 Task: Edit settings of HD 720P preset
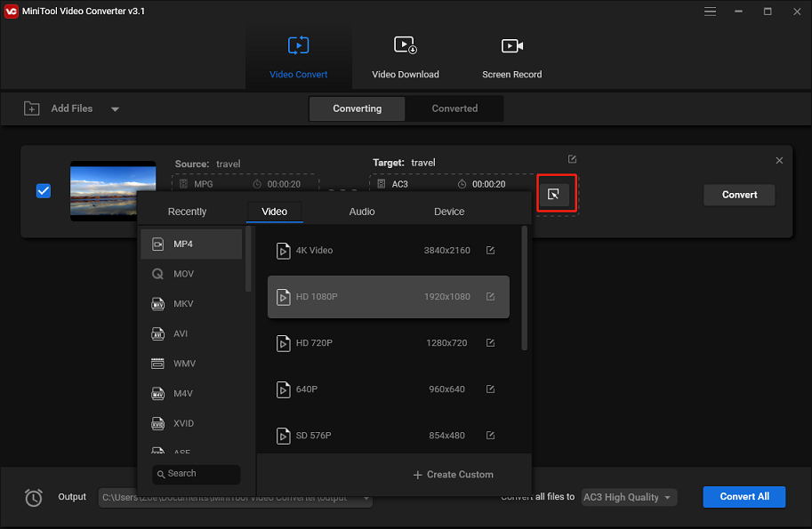click(490, 342)
